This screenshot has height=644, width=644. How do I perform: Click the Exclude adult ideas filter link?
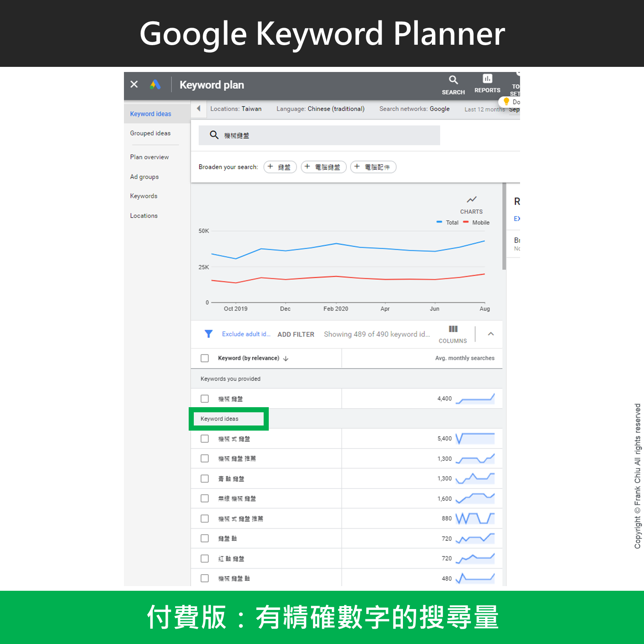(x=246, y=334)
